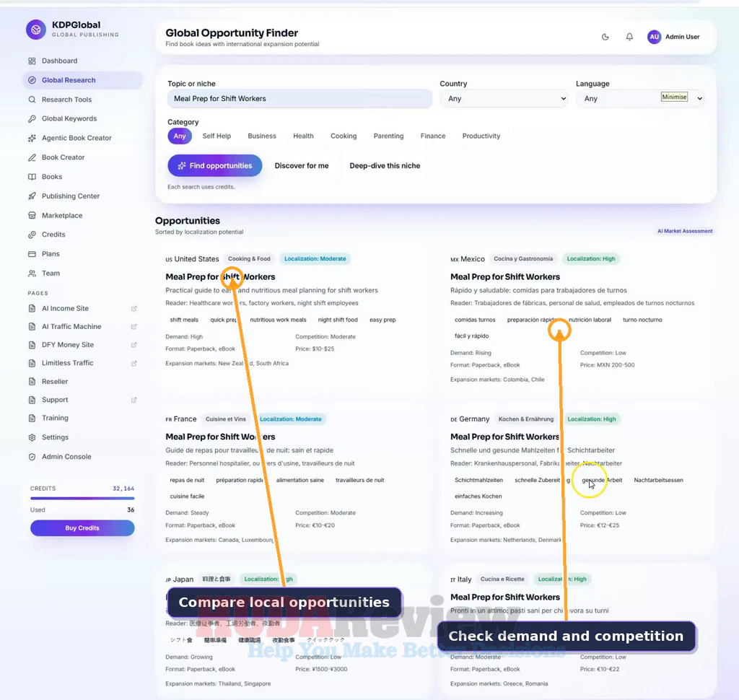The image size is (739, 700).
Task: Click the Team people icon
Action: (x=32, y=274)
